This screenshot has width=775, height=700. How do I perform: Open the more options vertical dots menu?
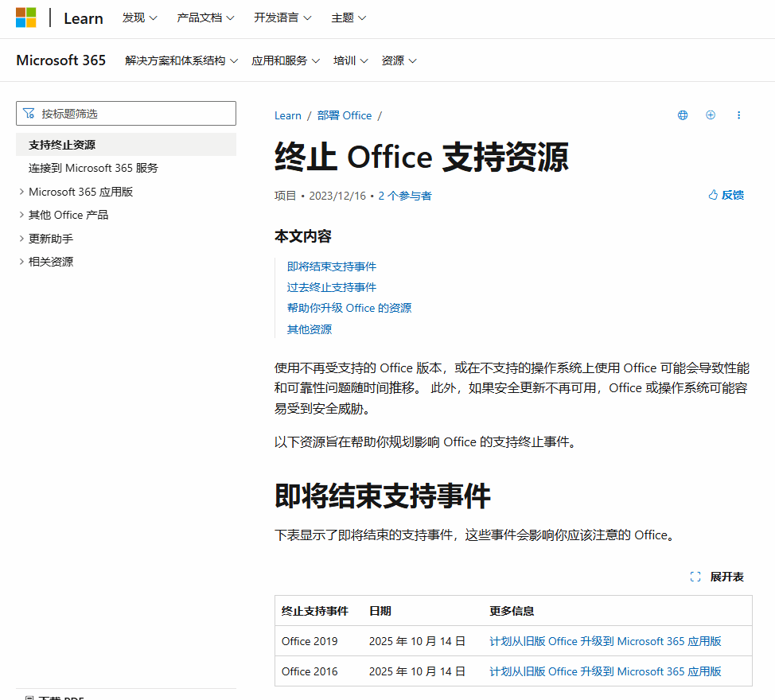[738, 115]
